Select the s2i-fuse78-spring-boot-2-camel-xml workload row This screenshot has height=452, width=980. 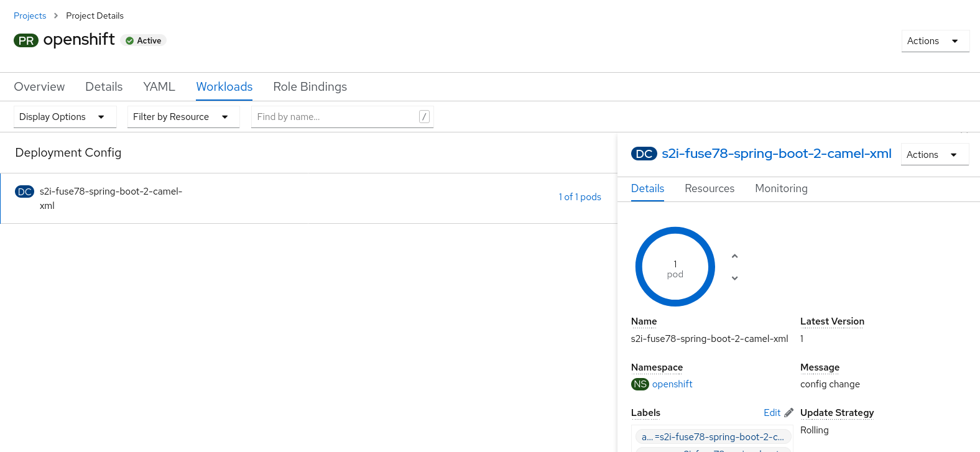[308, 198]
